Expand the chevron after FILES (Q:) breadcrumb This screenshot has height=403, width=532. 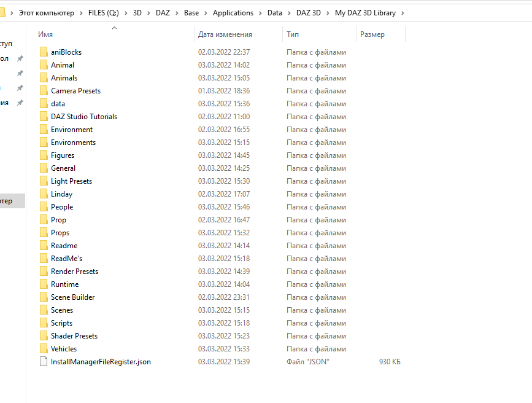tap(126, 14)
